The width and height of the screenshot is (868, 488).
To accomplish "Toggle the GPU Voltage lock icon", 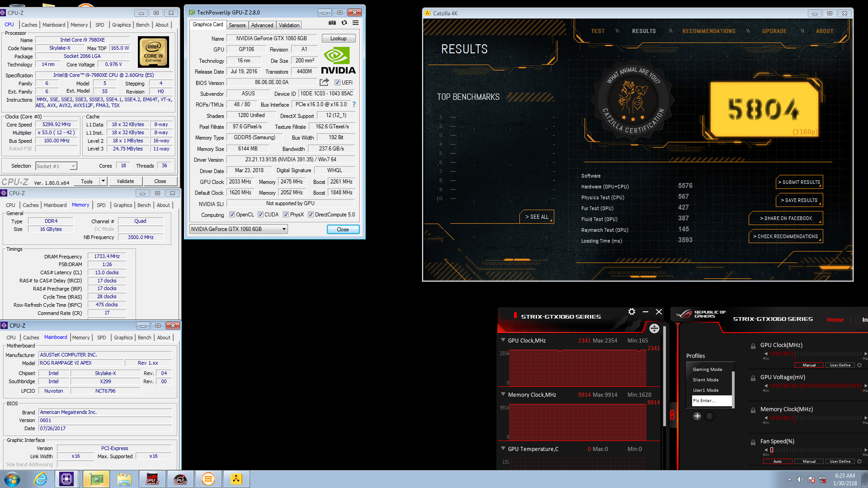I will click(x=753, y=378).
